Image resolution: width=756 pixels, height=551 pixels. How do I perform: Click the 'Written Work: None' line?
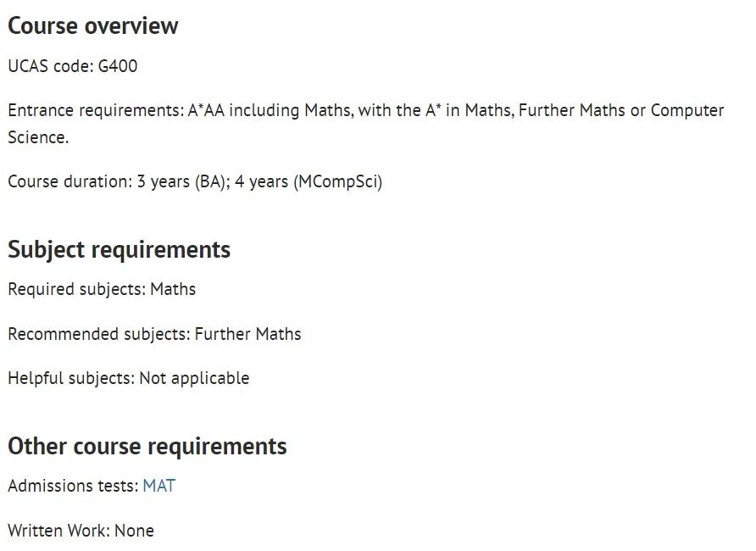[81, 531]
